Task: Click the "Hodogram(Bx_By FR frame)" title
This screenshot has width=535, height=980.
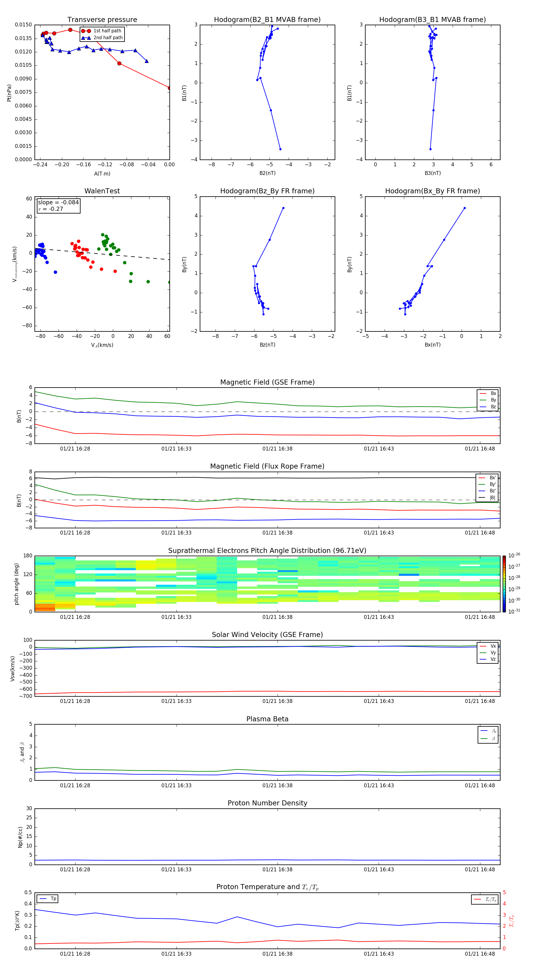Action: coord(432,191)
